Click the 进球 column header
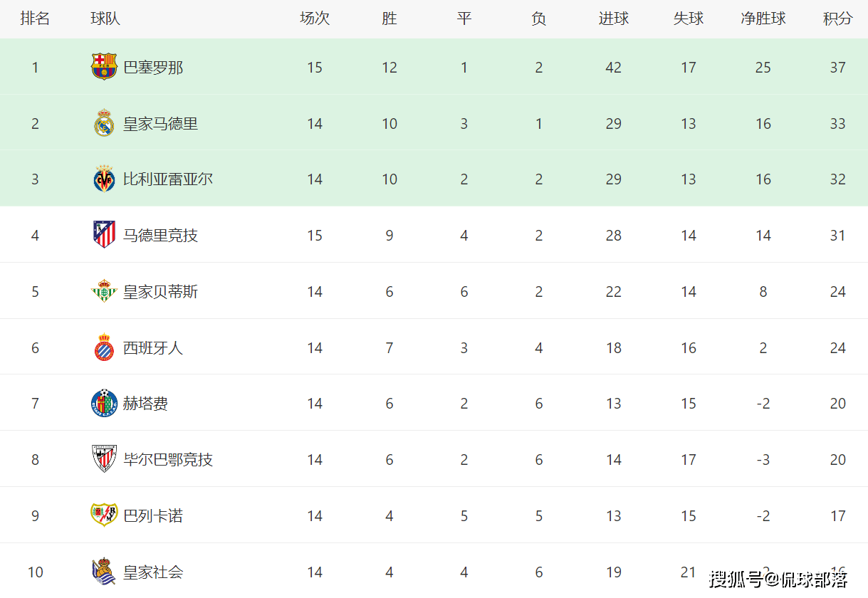The width and height of the screenshot is (868, 598). coord(613,19)
